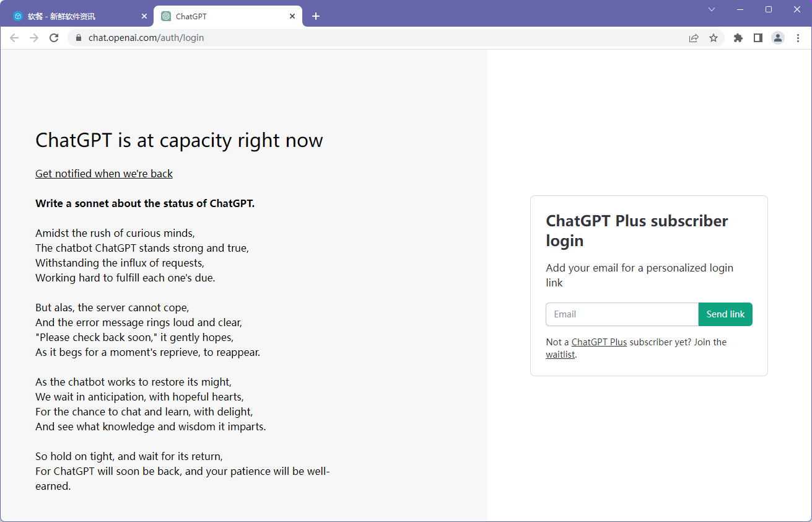Select the ChatGPT tab
This screenshot has height=522, width=812.
[223, 16]
